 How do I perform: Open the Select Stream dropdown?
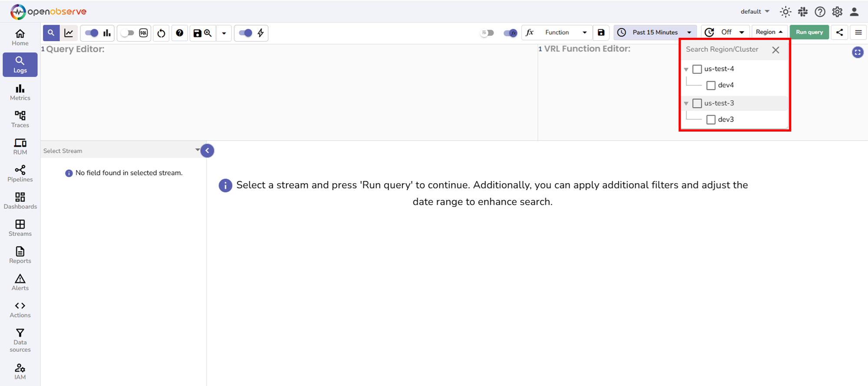pyautogui.click(x=121, y=151)
